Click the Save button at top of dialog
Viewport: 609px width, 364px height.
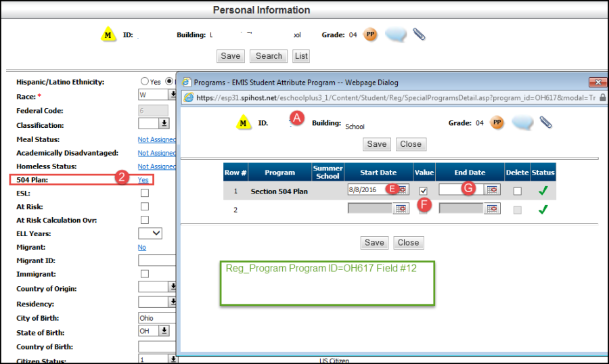coord(377,144)
